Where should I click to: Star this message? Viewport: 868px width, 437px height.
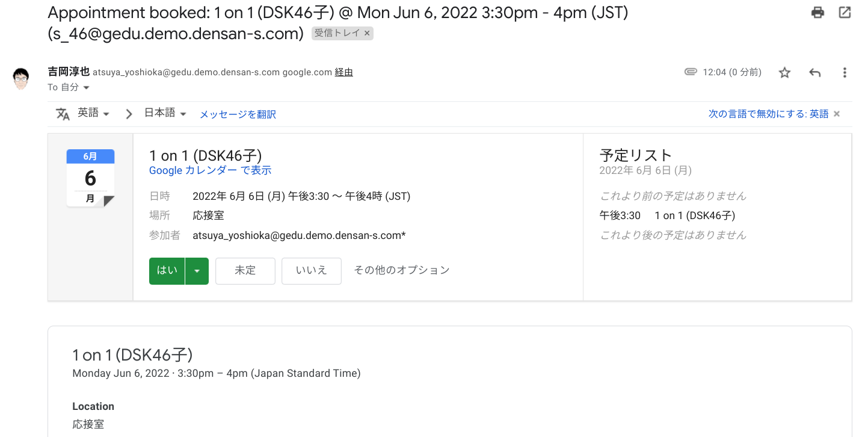click(784, 73)
